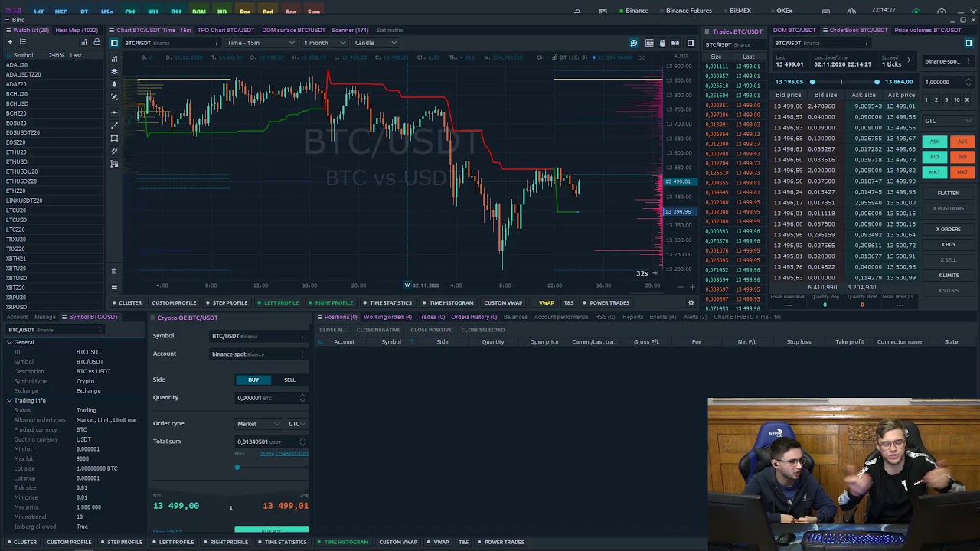Open the layers (overlays) icon in chart toolbar

click(114, 71)
